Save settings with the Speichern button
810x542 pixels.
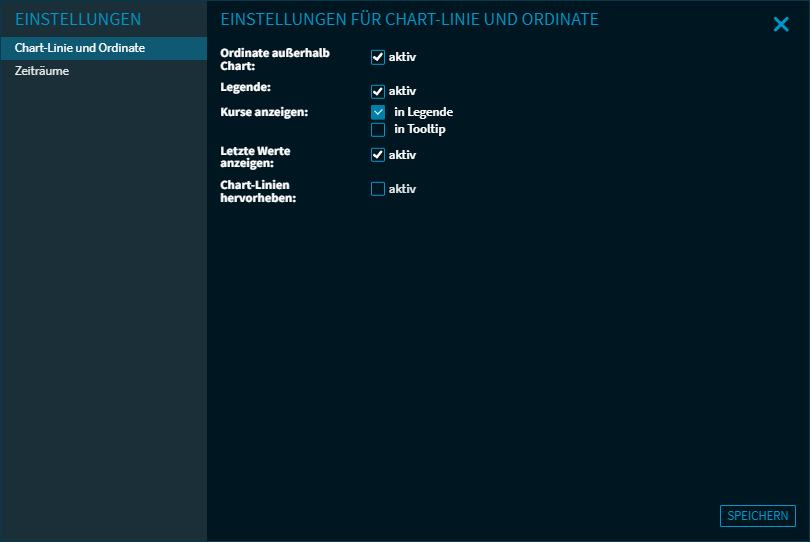[x=757, y=516]
